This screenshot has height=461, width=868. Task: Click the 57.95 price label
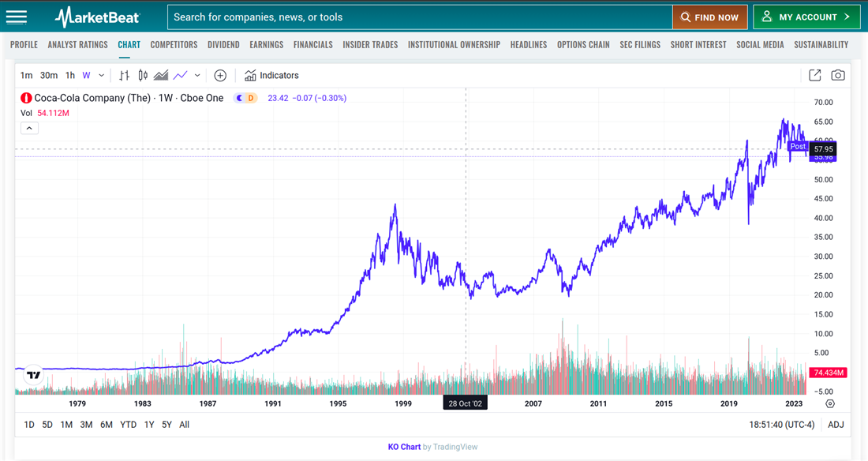[x=823, y=149]
